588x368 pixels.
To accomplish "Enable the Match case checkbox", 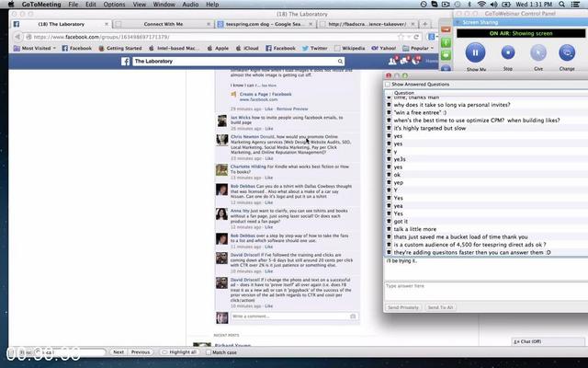I will pos(209,352).
